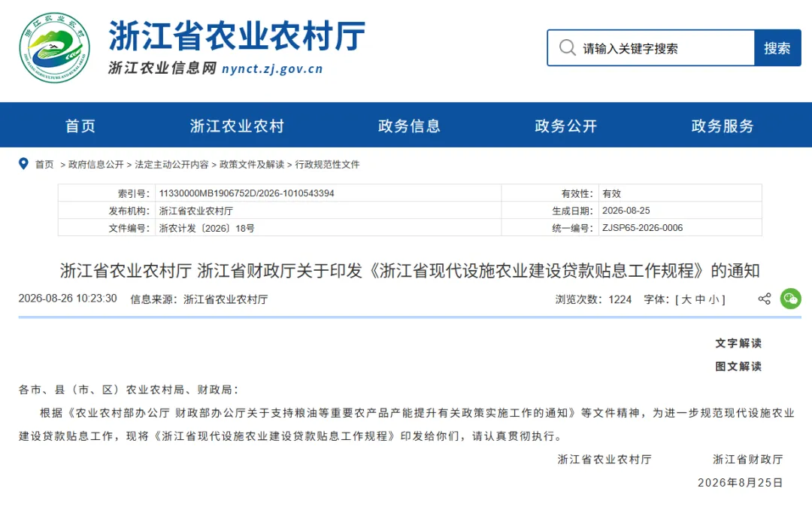Open the 首页 navigation tab
This screenshot has width=812, height=513.
pyautogui.click(x=80, y=126)
